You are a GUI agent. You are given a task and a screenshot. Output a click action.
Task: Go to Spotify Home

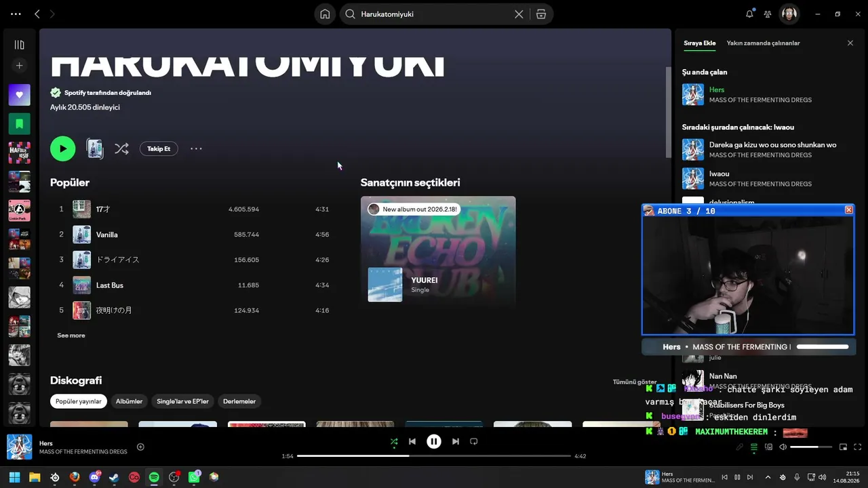(x=325, y=14)
